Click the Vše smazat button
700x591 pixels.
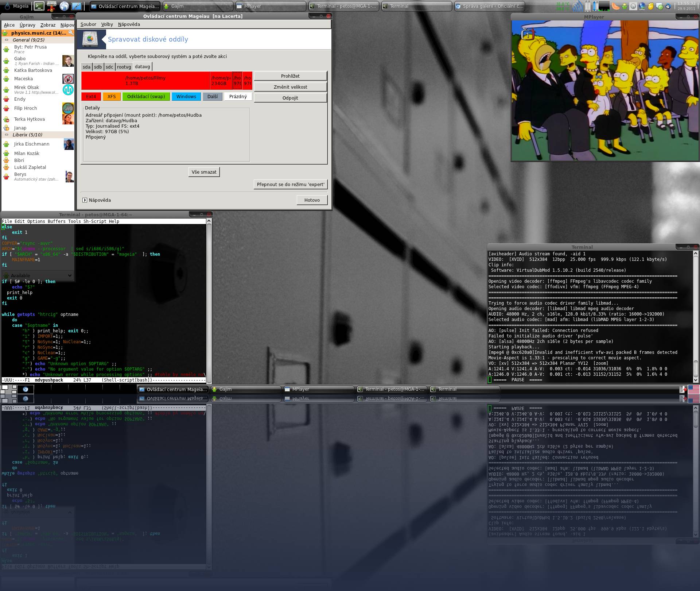click(x=204, y=172)
